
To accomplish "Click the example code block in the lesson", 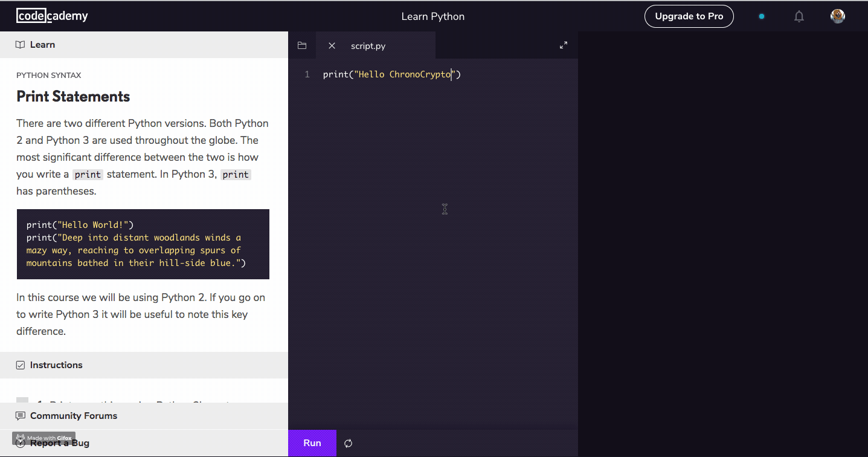I will point(143,244).
